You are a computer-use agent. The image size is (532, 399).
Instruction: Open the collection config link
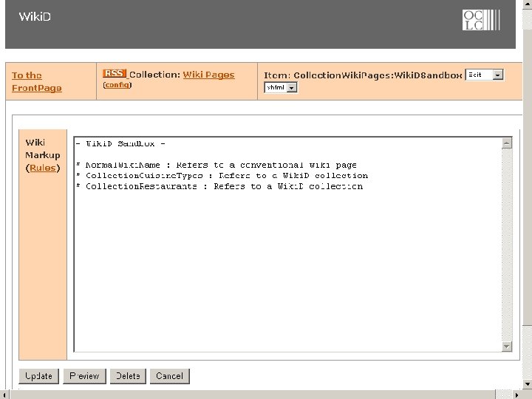click(117, 85)
